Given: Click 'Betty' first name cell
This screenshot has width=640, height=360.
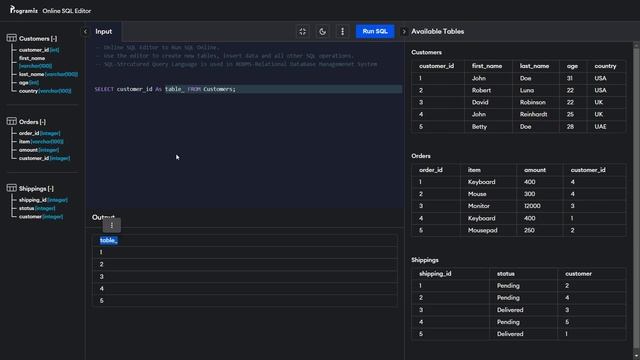Looking at the screenshot, I should (479, 127).
